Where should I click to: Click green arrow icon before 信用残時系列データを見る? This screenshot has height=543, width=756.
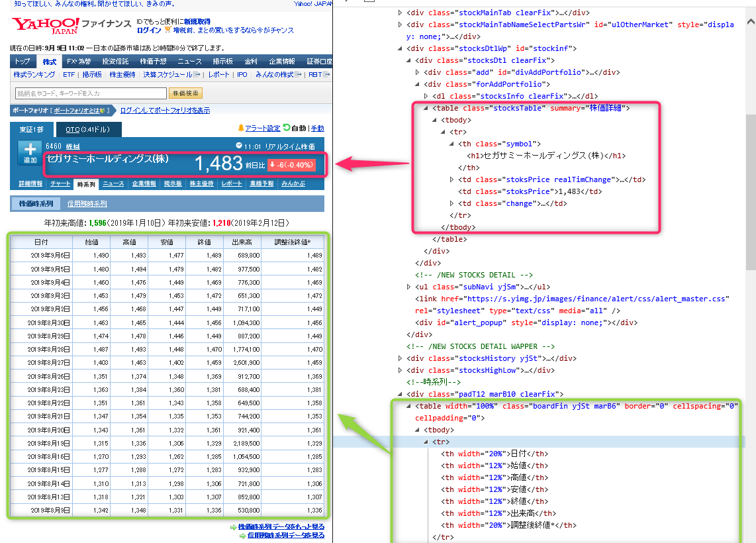click(242, 536)
